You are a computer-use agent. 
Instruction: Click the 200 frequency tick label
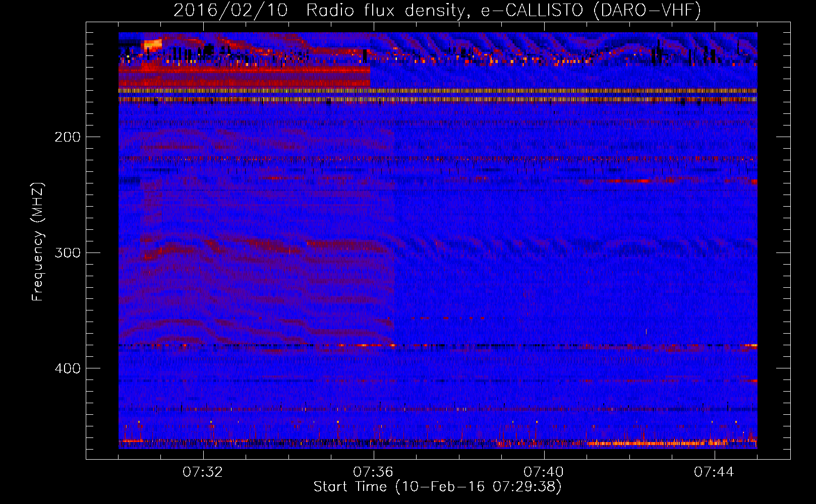pos(68,137)
